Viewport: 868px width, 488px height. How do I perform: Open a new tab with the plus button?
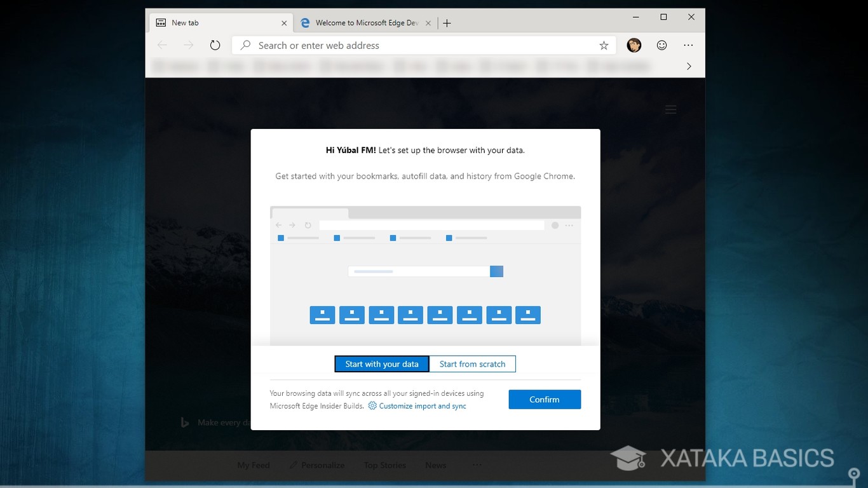447,22
